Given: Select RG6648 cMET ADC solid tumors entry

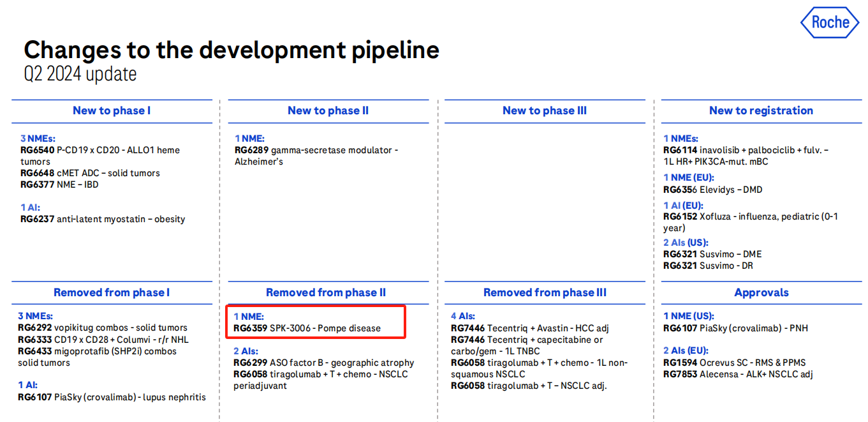Looking at the screenshot, I should pos(90,173).
